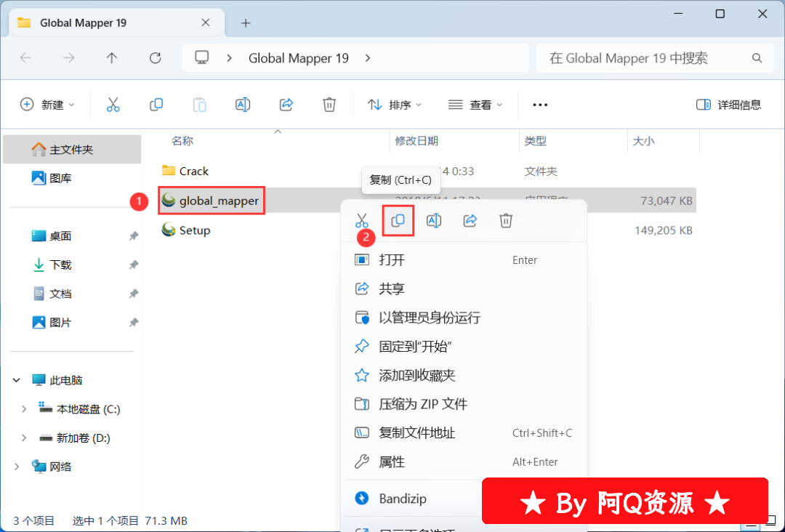Sort by the 类型 column header
This screenshot has width=785, height=532.
click(535, 141)
